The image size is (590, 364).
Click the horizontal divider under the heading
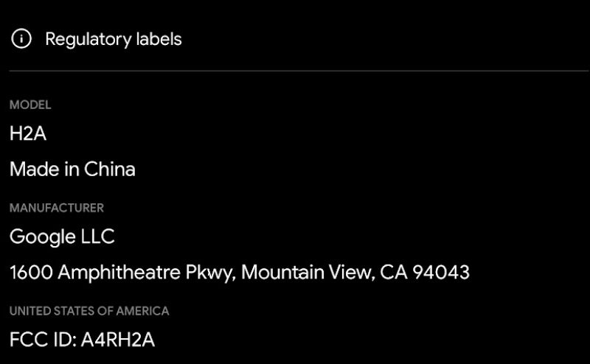pyautogui.click(x=295, y=71)
